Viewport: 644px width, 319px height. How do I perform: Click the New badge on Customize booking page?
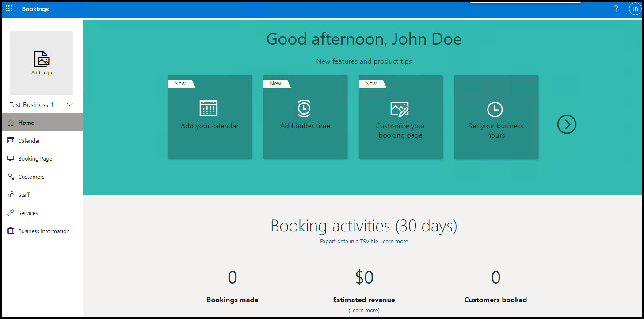(x=372, y=84)
